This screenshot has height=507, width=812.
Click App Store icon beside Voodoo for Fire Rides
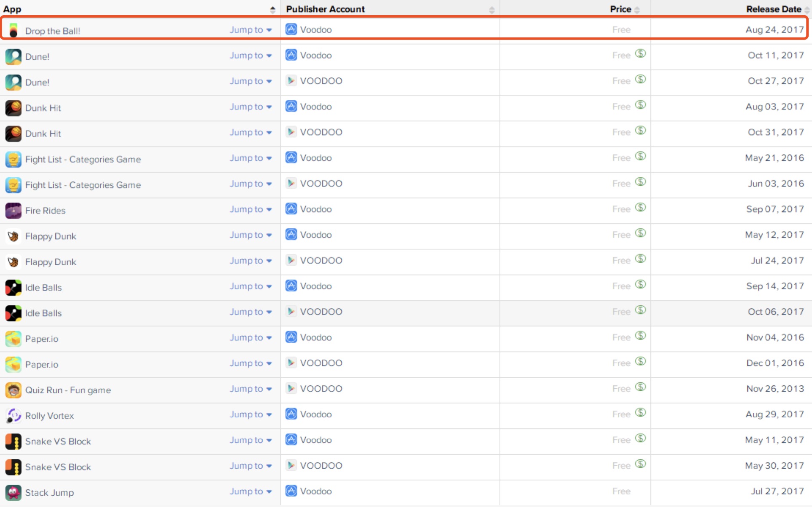pos(291,209)
